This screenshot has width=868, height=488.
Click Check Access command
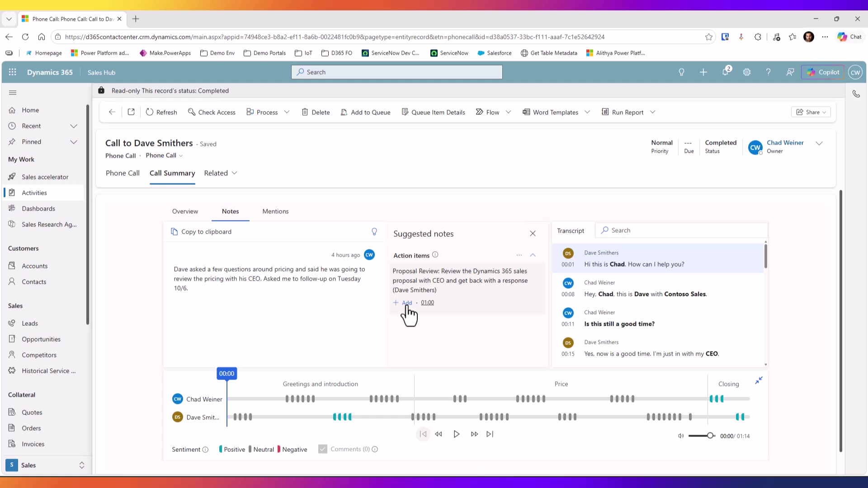click(x=212, y=112)
